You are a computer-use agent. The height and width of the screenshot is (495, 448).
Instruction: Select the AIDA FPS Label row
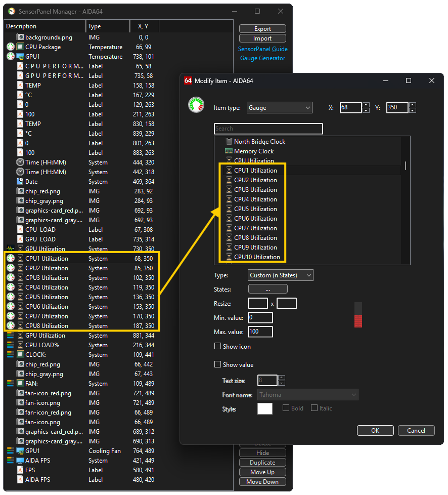pos(81,480)
